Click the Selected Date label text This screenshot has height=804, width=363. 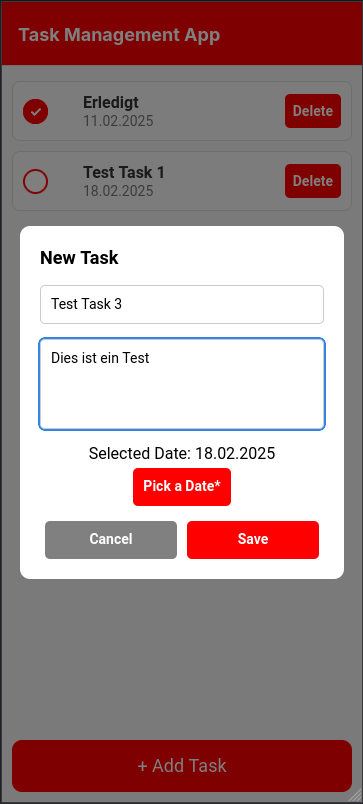pos(182,453)
